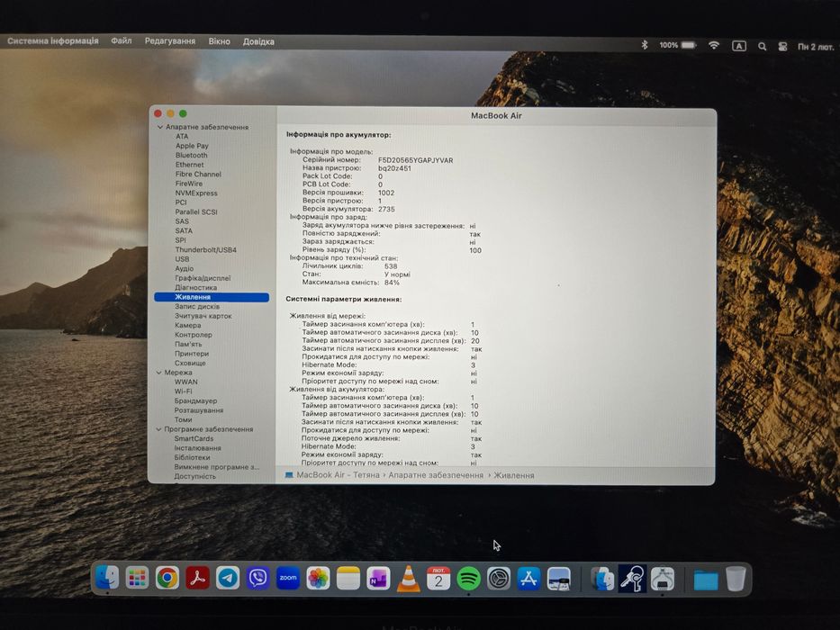The width and height of the screenshot is (840, 630).
Task: Open Telegram from the dock
Action: (x=228, y=578)
